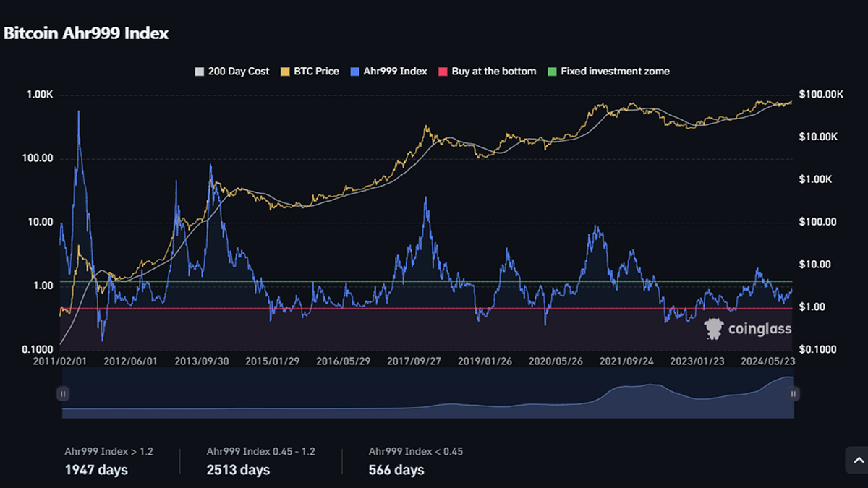
Task: Click the 2017/09/27 date axis label
Action: (416, 360)
